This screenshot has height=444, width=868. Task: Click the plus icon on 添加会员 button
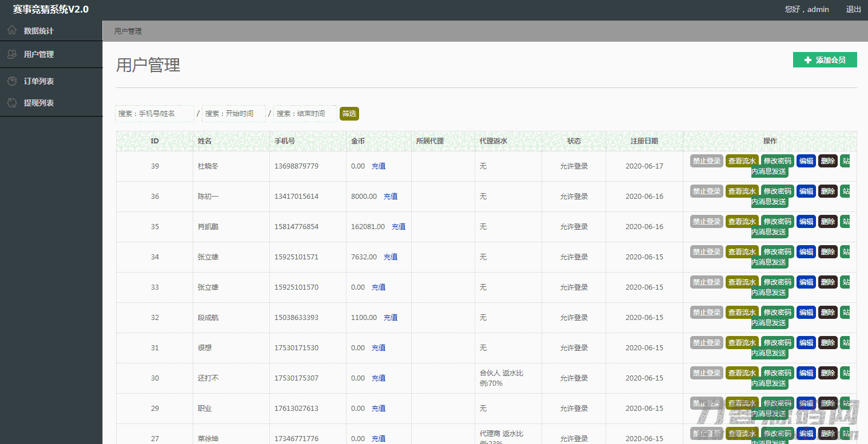point(807,60)
